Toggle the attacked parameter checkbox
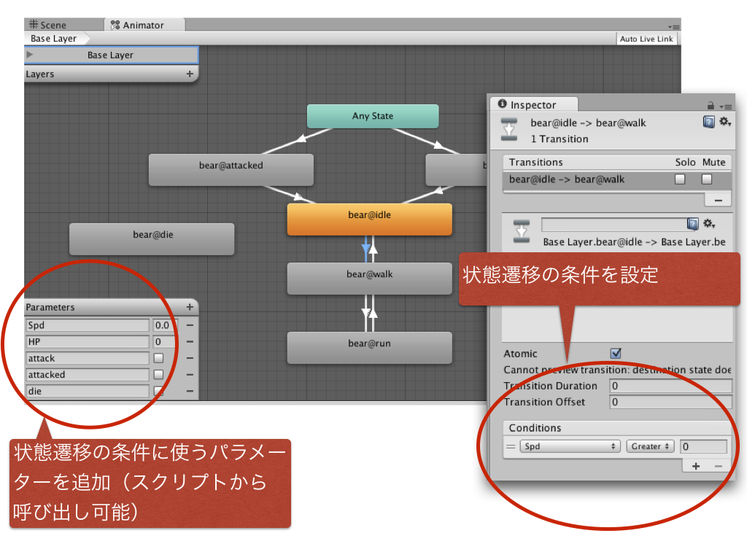The height and width of the screenshot is (560, 747). [158, 375]
